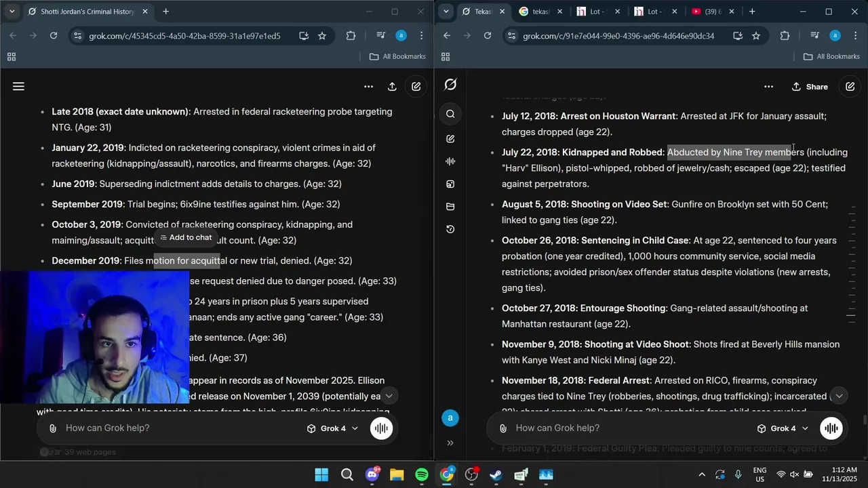Bookmark this page with star in right browser
Viewport: 868px width, 488px height.
coord(756,36)
